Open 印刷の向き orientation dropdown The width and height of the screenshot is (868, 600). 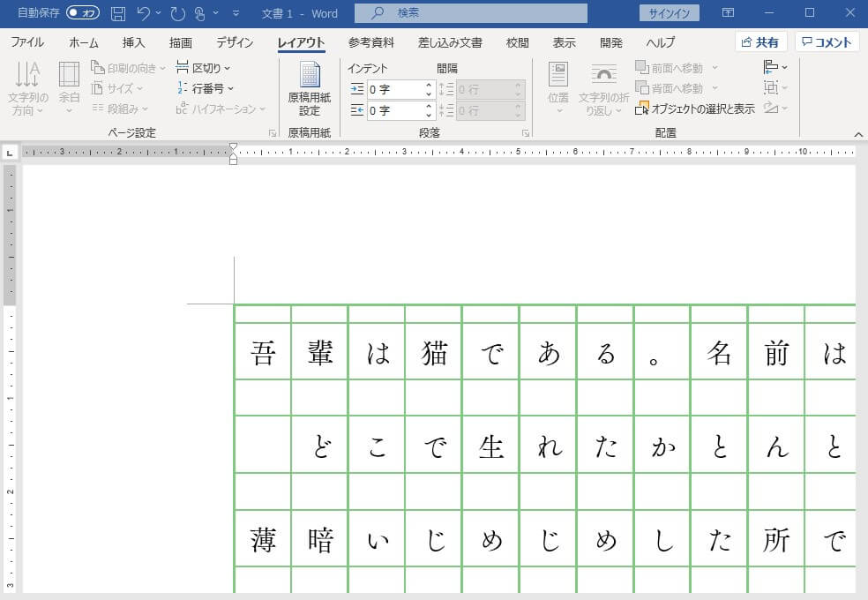[128, 68]
